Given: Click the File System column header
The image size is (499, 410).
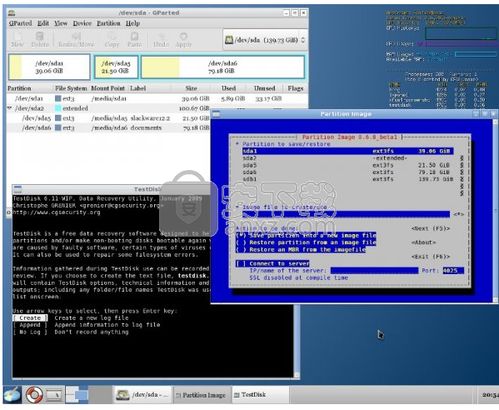Looking at the screenshot, I should click(71, 88).
